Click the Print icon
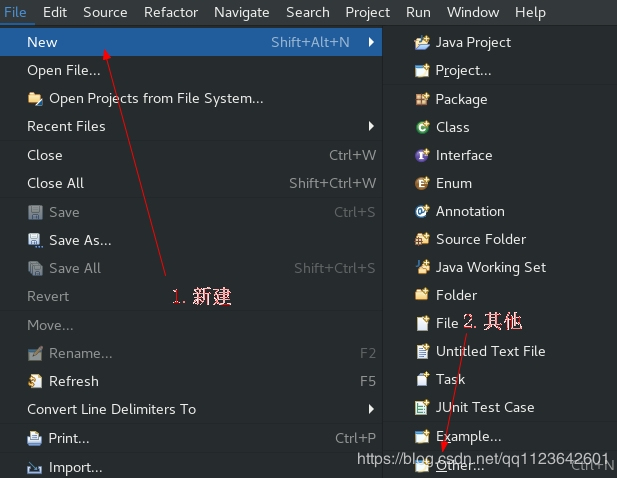Screen dimensions: 617x478 pos(35,438)
